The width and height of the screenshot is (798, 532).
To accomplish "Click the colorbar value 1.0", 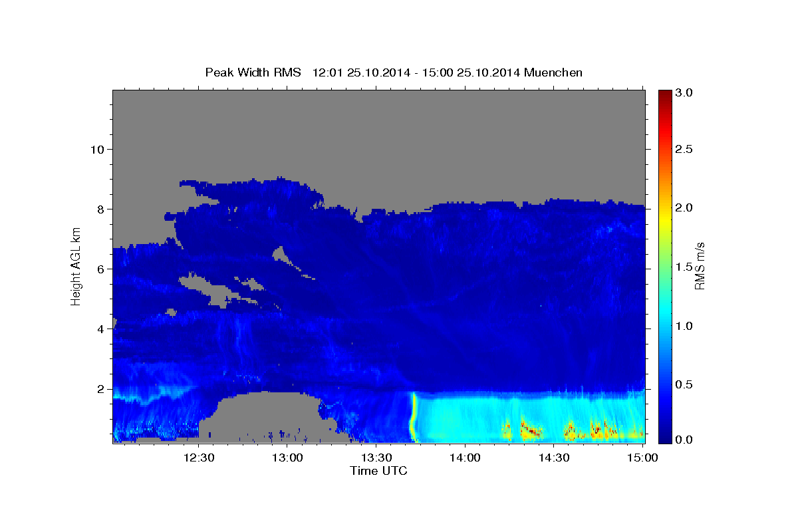I will [685, 326].
